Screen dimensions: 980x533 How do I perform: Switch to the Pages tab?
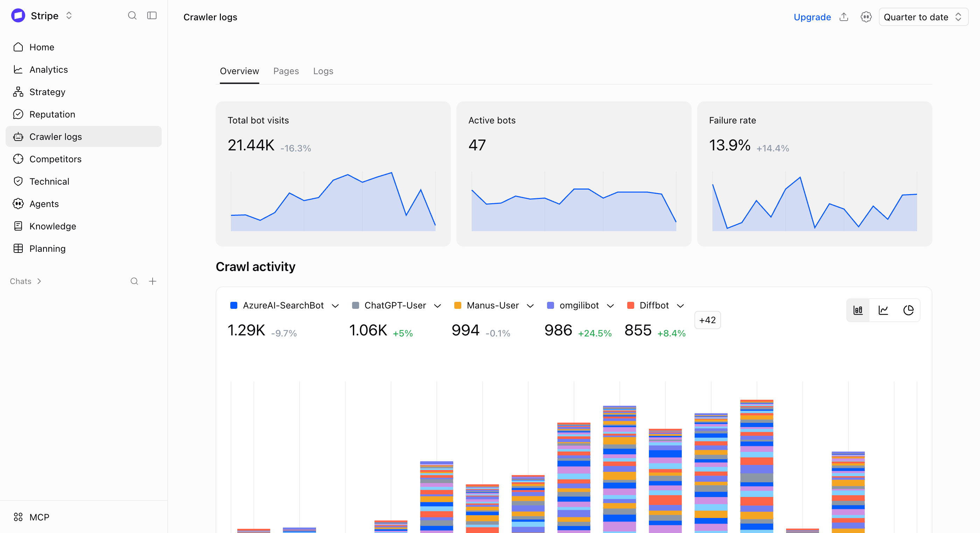point(286,71)
